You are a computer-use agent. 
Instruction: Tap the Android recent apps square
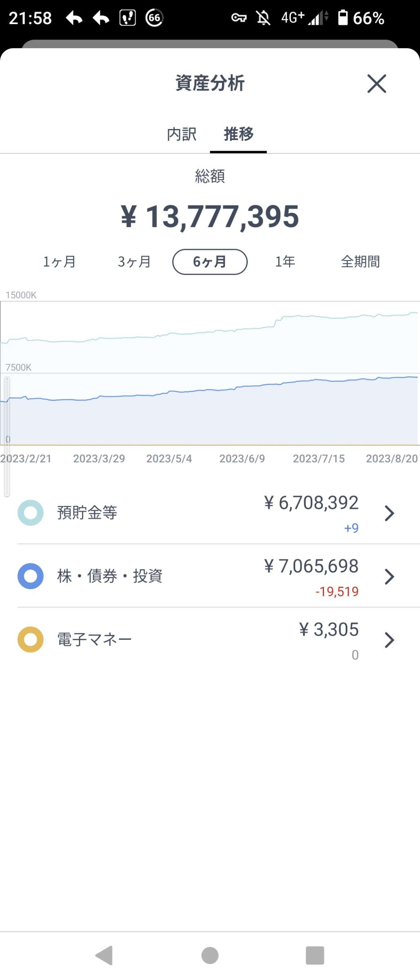[315, 955]
